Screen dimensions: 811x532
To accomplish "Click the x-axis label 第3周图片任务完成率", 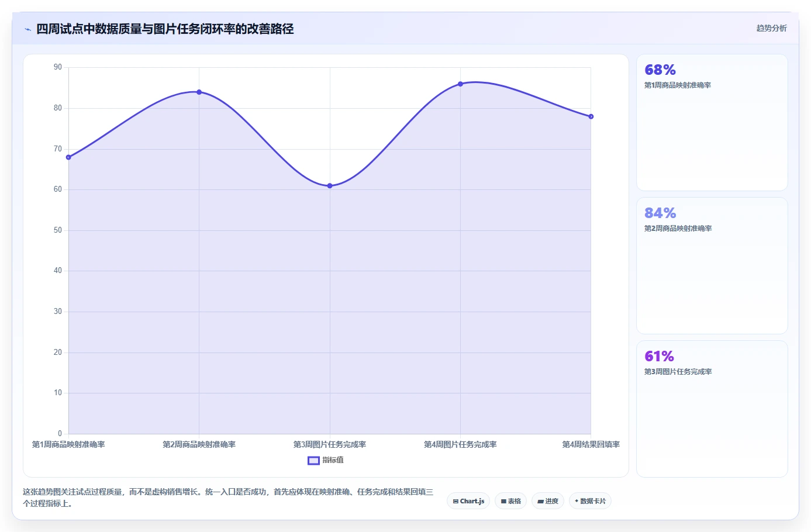I will 330,445.
